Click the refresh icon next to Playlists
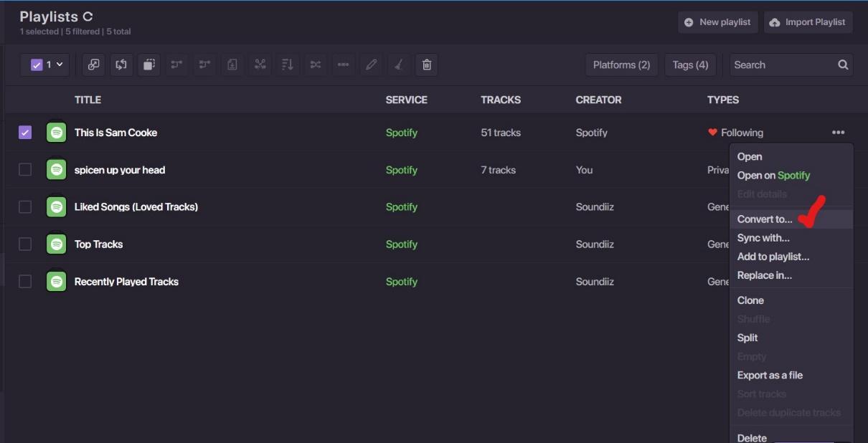This screenshot has width=868, height=443. 88,16
